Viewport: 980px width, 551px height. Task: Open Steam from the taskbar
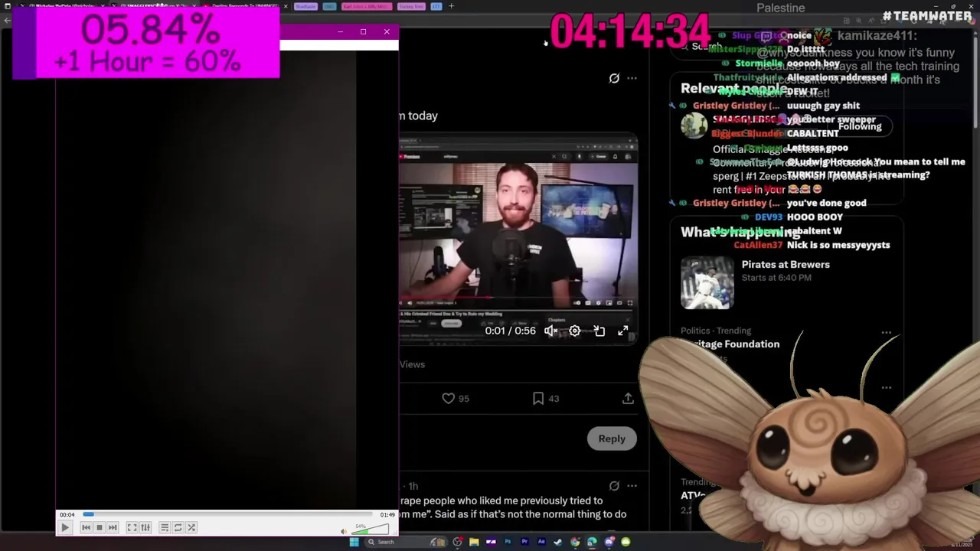(x=558, y=542)
